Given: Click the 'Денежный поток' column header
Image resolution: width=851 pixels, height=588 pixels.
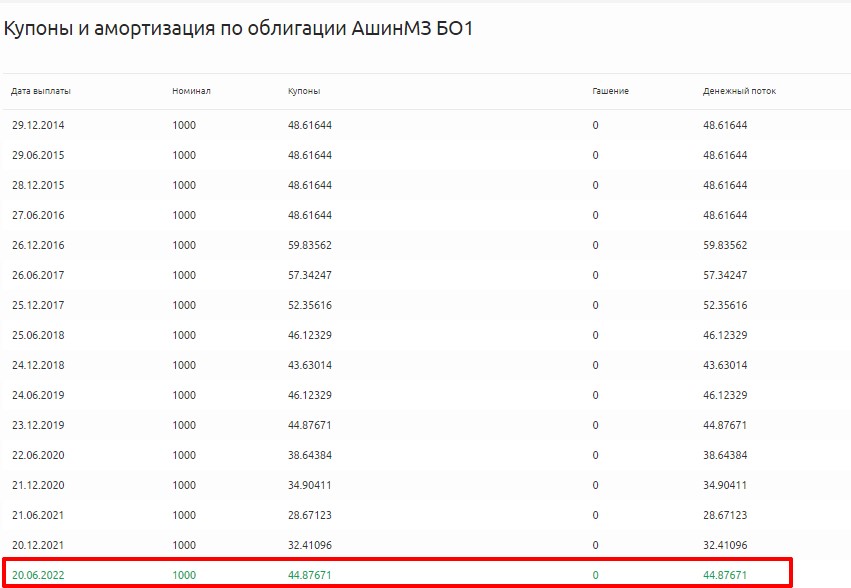Looking at the screenshot, I should [x=739, y=91].
